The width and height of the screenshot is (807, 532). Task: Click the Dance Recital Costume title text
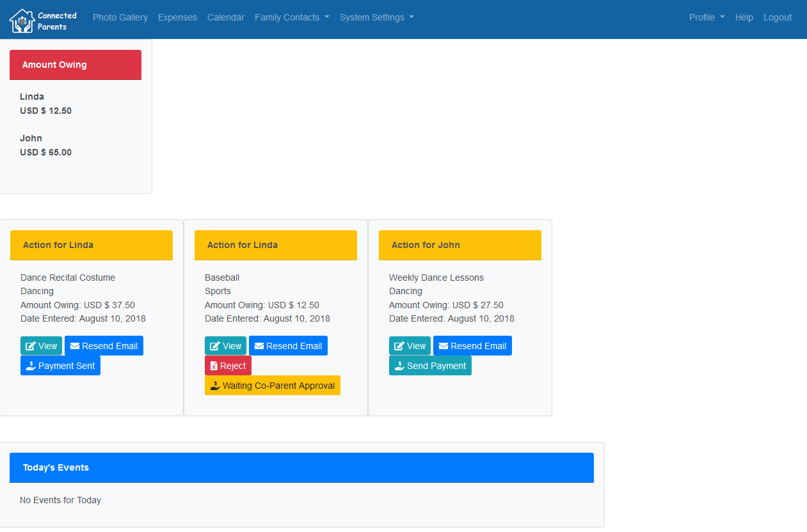point(68,278)
